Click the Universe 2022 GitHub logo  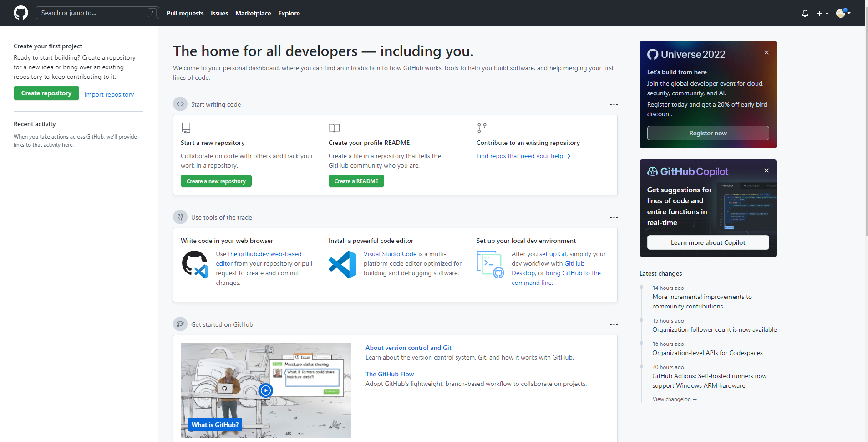pos(653,54)
